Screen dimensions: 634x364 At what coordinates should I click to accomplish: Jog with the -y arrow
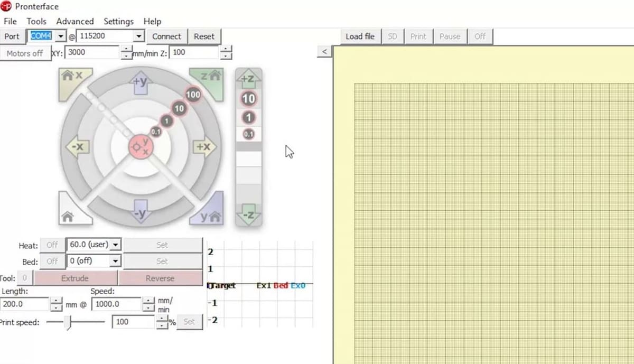pyautogui.click(x=141, y=211)
